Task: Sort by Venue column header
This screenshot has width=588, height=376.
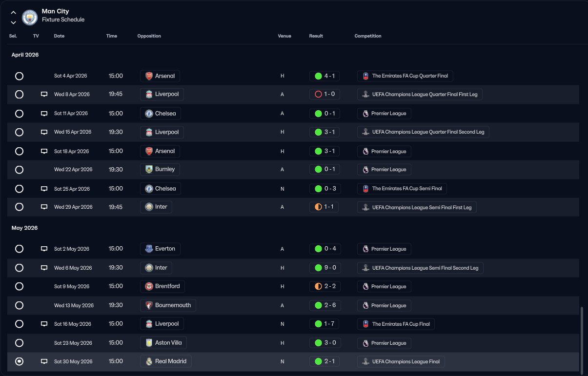Action: (284, 36)
